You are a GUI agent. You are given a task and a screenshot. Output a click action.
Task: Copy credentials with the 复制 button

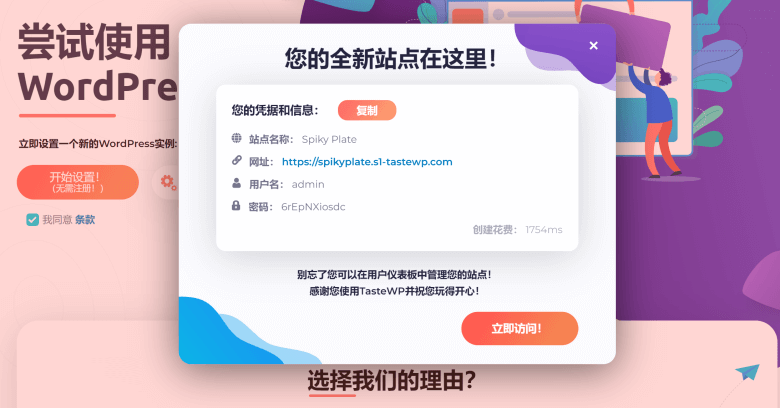(x=367, y=110)
